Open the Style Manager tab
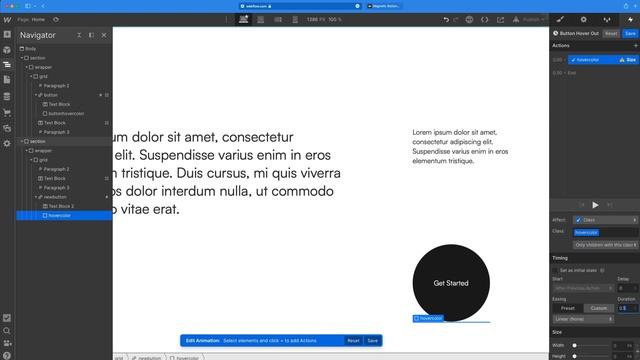 click(607, 19)
